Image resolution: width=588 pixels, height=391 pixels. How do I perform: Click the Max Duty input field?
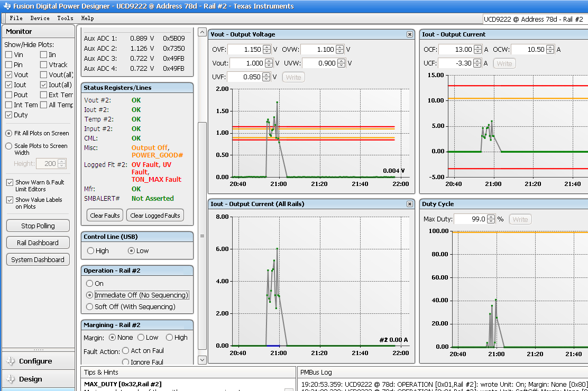[x=470, y=219]
